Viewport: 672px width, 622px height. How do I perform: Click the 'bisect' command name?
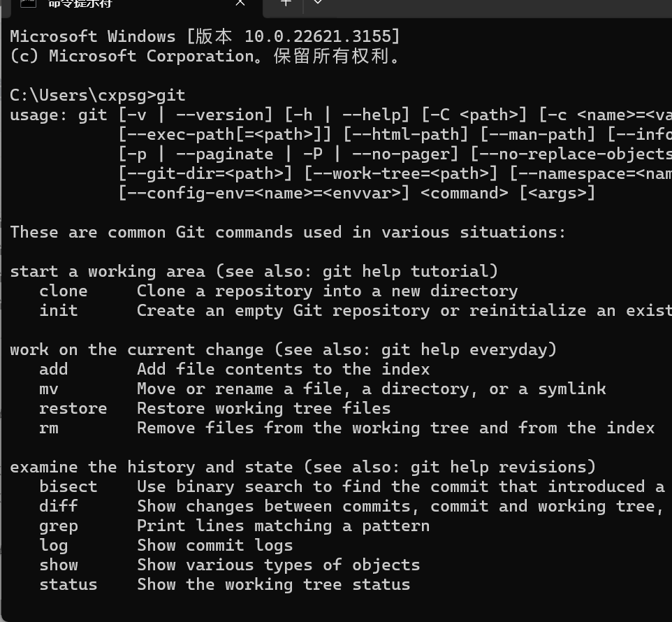pyautogui.click(x=68, y=486)
